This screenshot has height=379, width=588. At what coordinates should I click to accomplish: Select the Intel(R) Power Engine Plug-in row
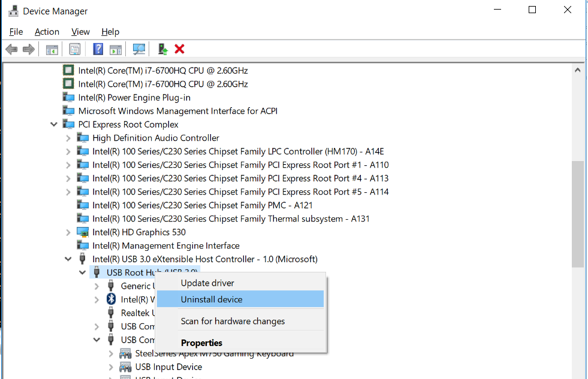[x=134, y=98]
